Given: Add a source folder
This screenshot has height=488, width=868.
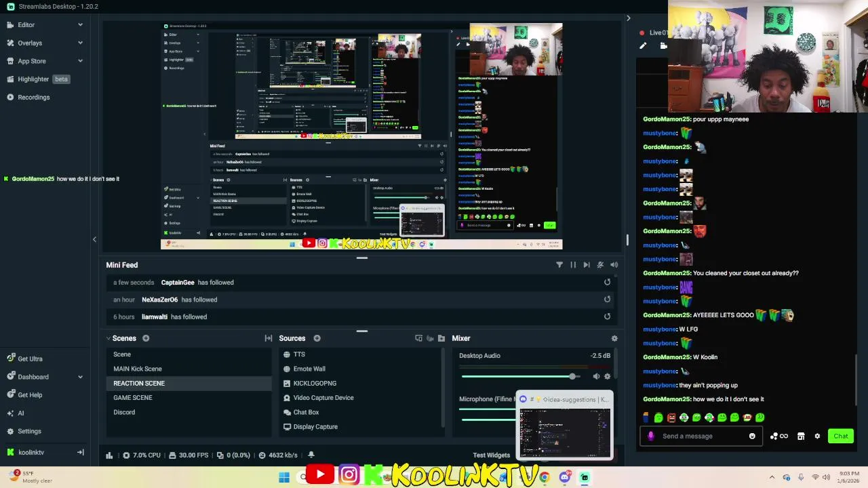Looking at the screenshot, I should click(x=441, y=338).
